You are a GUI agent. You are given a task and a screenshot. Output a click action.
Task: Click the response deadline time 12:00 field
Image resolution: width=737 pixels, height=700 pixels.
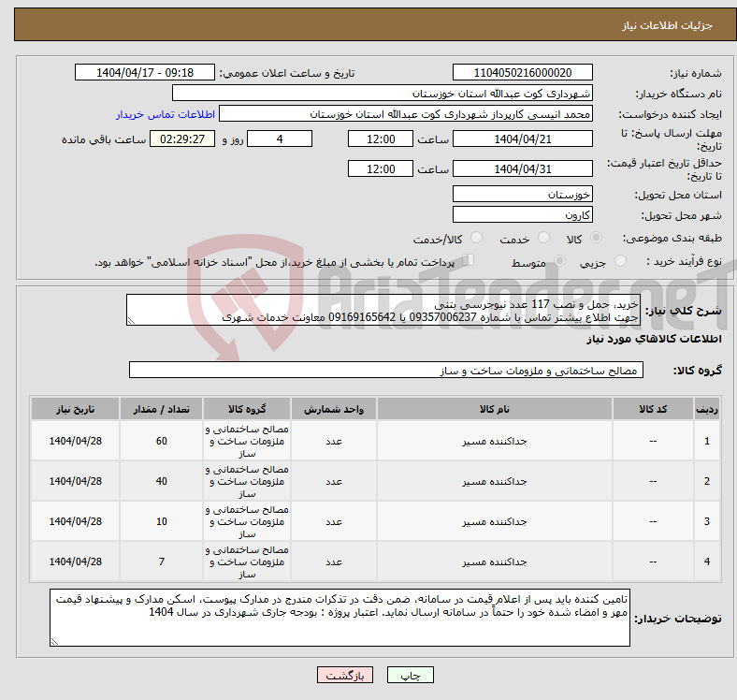[381, 139]
